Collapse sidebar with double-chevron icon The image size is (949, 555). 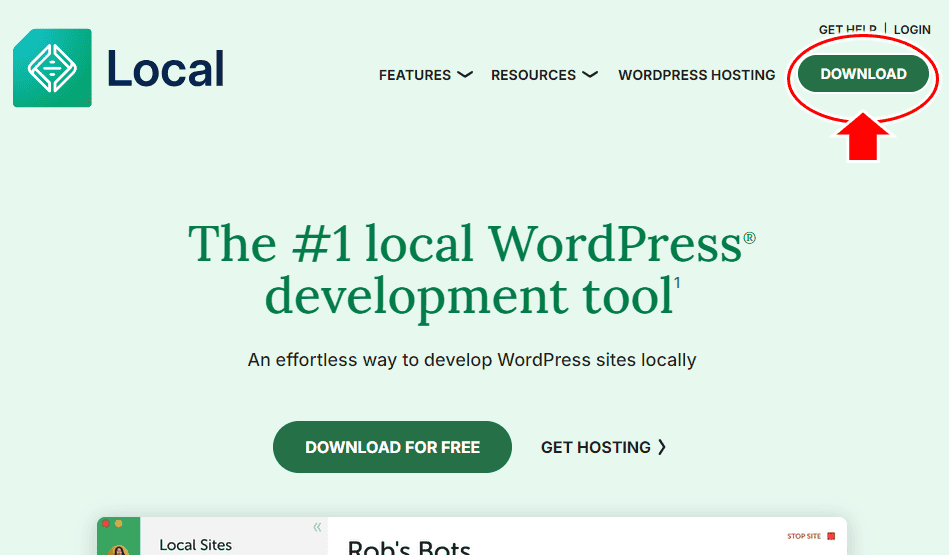tap(317, 527)
